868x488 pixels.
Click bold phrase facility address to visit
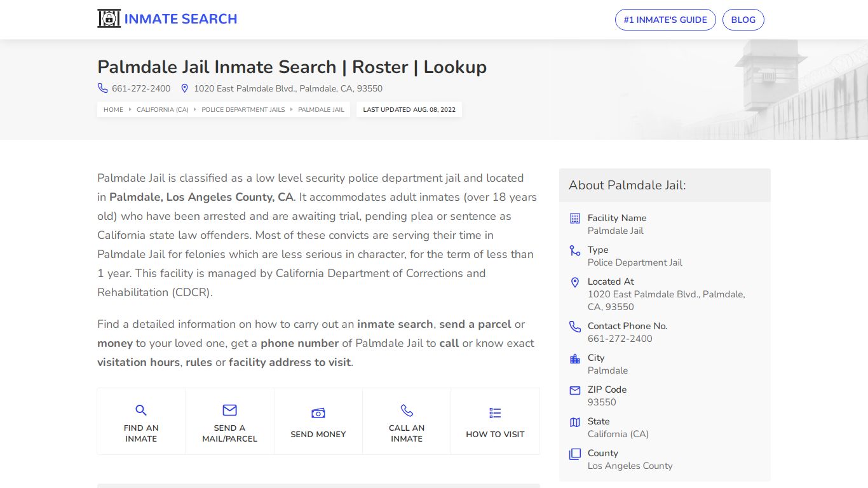290,362
